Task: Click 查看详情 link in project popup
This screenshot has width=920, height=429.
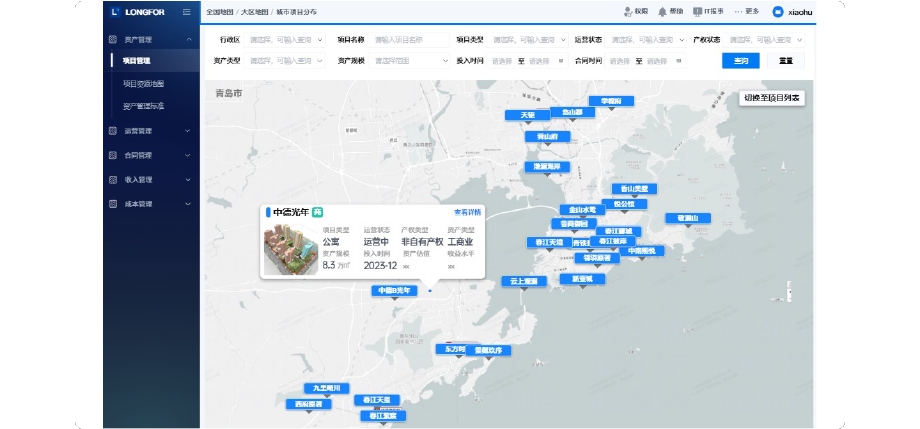Action: pyautogui.click(x=467, y=212)
